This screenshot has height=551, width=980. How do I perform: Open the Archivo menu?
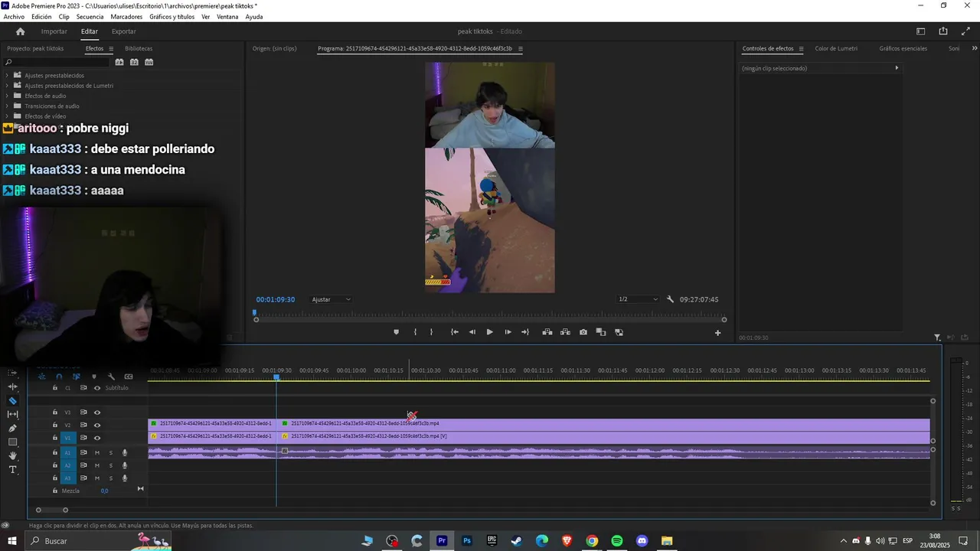(14, 17)
